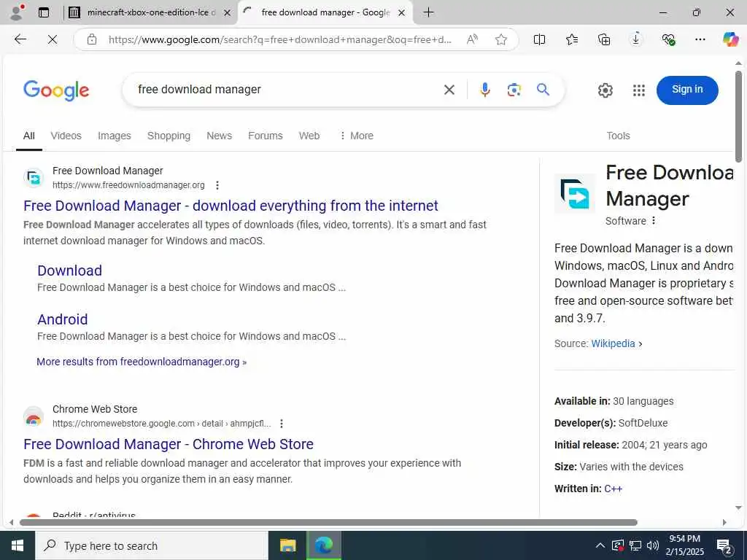Open Browser essentials heart icon
Image resolution: width=747 pixels, height=560 pixels.
[x=668, y=39]
